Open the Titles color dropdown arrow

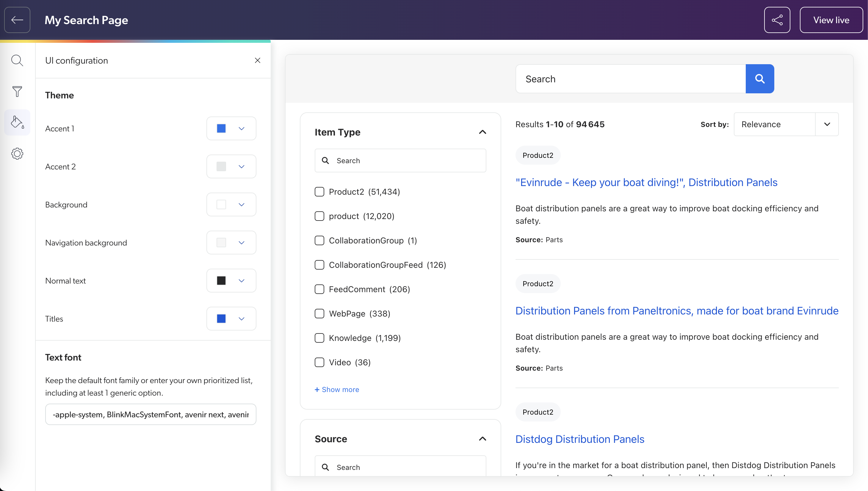[242, 319]
